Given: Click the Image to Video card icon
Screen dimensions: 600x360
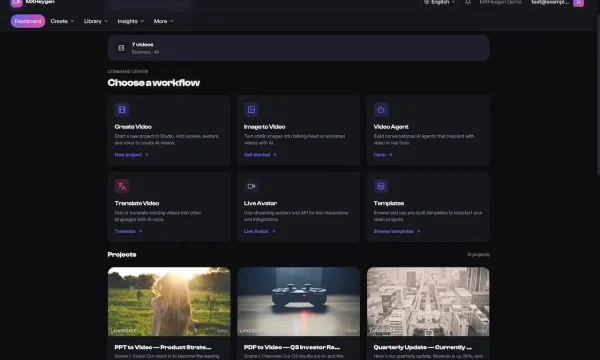Looking at the screenshot, I should pos(251,110).
